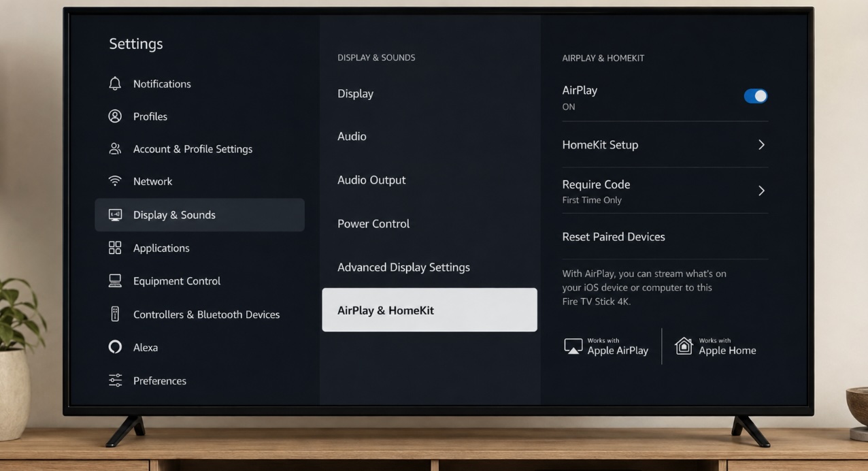Click the Preferences sliders icon

point(115,380)
